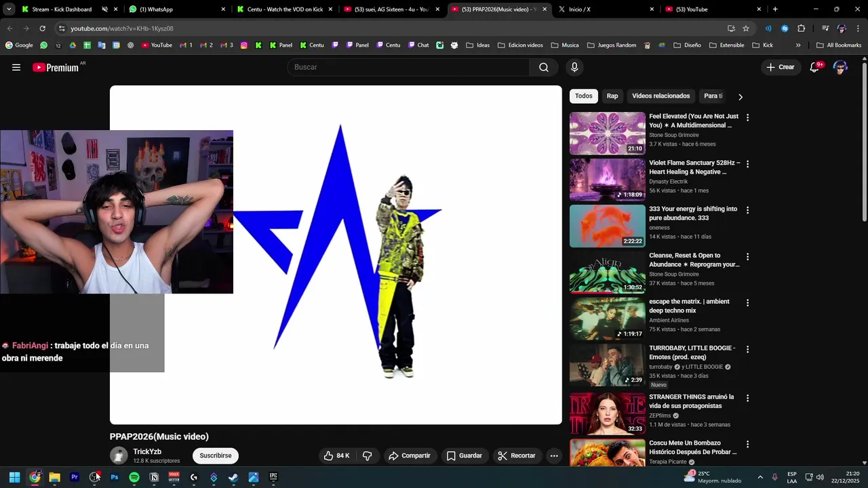The width and height of the screenshot is (868, 488).
Task: Open the YouTube hamburger guide menu
Action: 16,67
